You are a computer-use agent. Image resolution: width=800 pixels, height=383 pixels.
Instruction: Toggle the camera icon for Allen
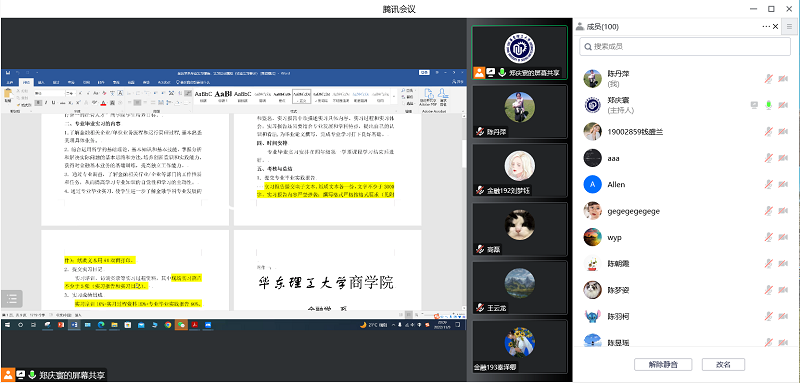tap(783, 185)
